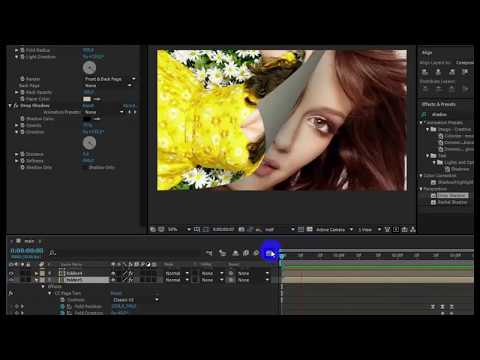480x360 pixels.
Task: Open the Controls Classic UI dropdown
Action: (x=135, y=300)
